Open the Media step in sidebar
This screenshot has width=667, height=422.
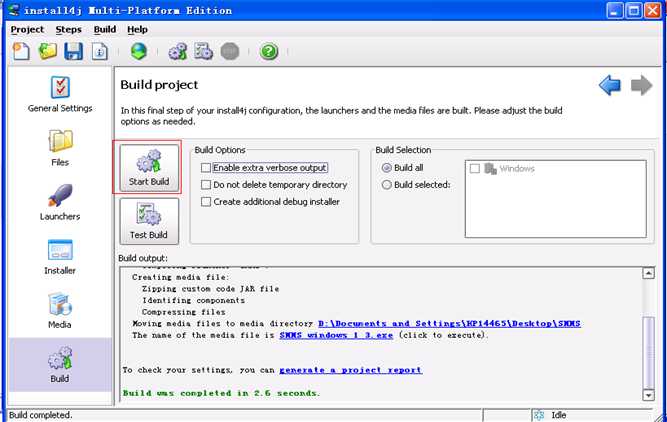[60, 311]
